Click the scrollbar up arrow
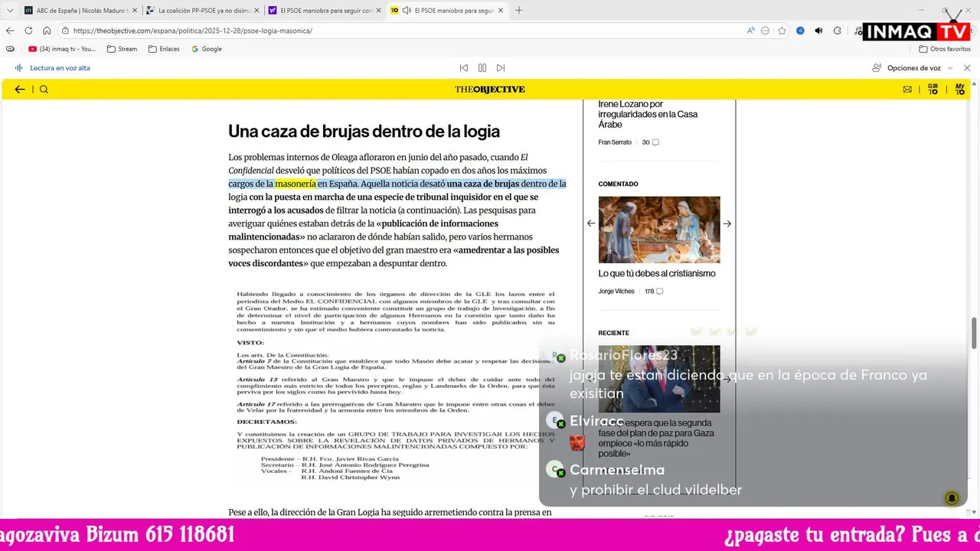This screenshot has height=551, width=980. point(975,83)
